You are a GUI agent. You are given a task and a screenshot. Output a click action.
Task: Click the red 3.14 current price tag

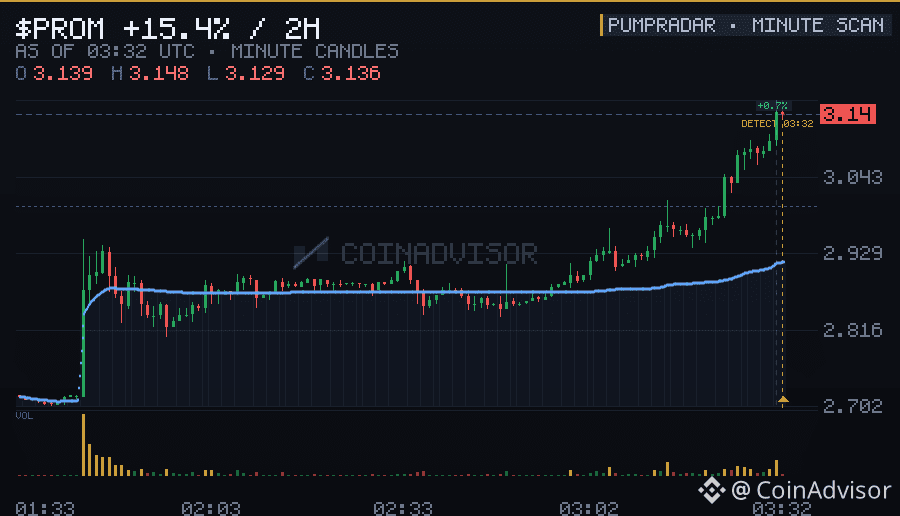coord(848,114)
